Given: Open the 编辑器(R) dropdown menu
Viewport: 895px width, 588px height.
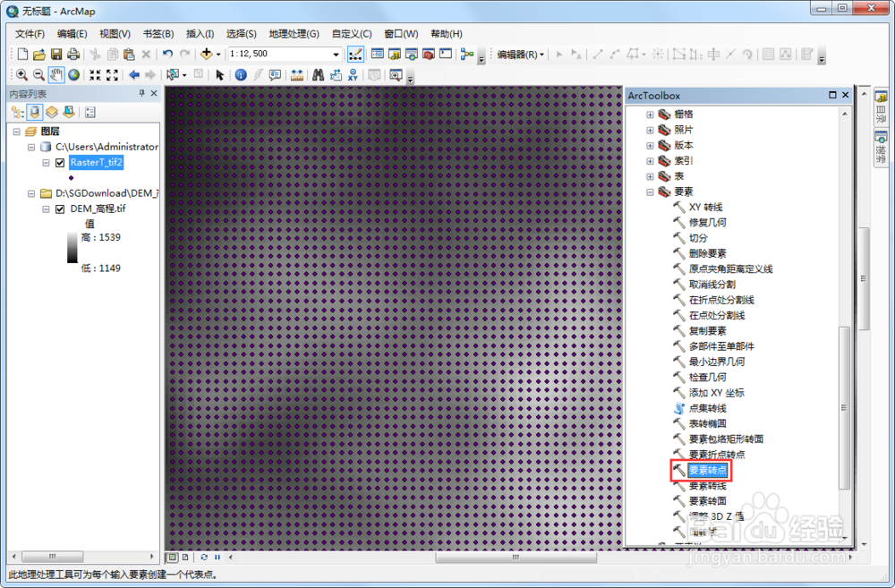Looking at the screenshot, I should [520, 55].
